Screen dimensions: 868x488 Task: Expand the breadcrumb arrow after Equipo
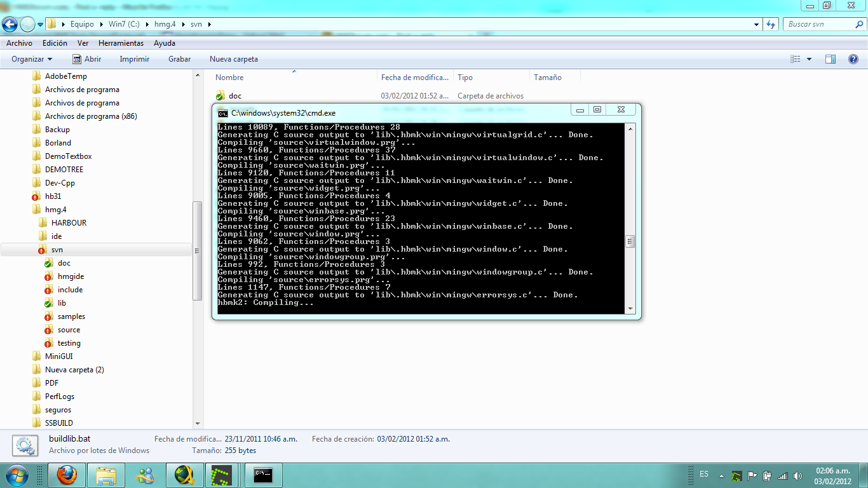[x=100, y=24]
